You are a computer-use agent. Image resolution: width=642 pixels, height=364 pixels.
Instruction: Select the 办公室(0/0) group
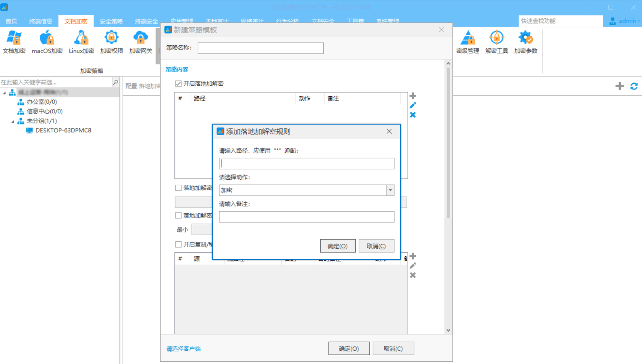[42, 102]
